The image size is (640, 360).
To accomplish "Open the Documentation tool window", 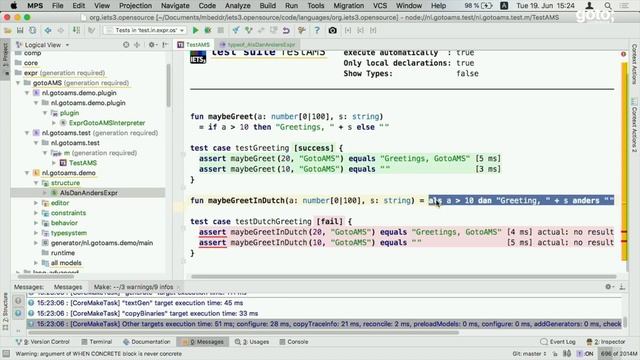I will coord(147,342).
